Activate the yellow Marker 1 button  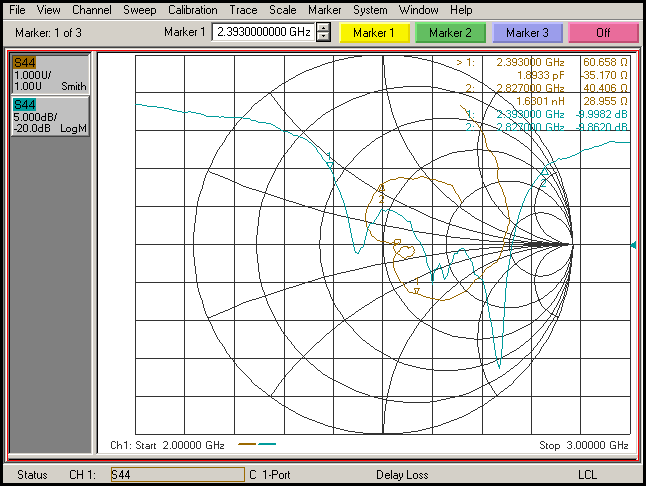pyautogui.click(x=373, y=33)
